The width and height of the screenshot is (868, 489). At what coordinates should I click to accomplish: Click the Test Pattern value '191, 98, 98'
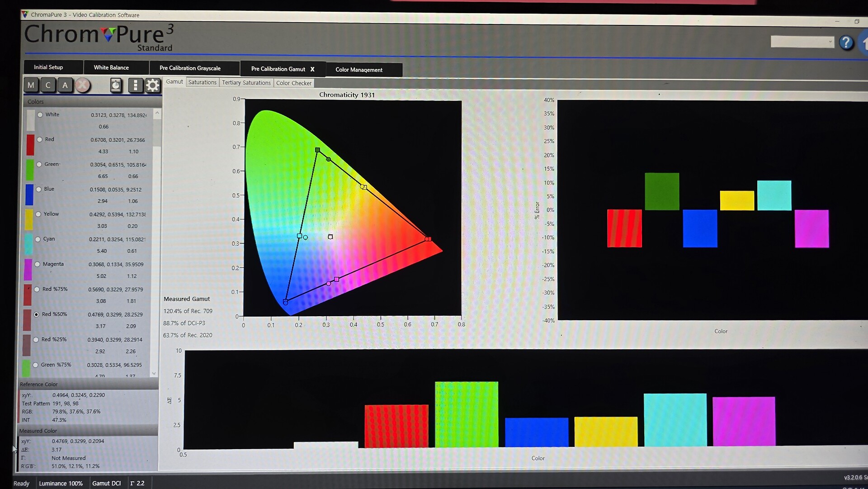tap(66, 404)
